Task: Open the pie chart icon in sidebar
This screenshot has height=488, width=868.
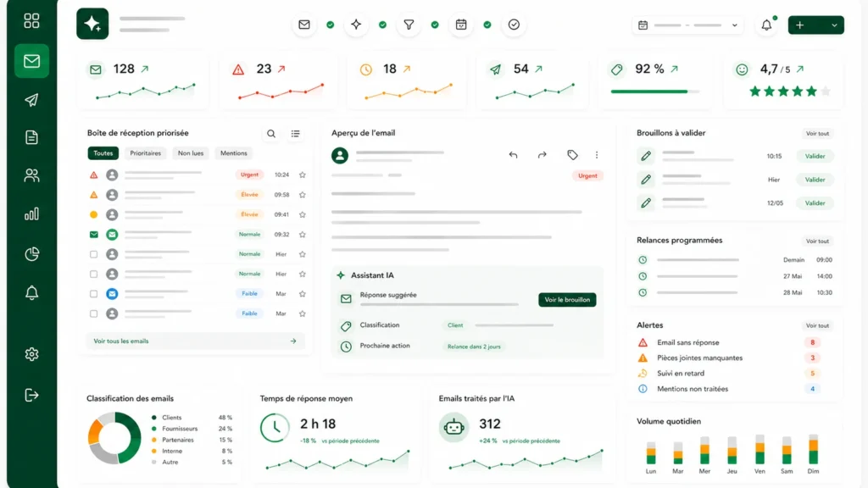Action: click(31, 253)
